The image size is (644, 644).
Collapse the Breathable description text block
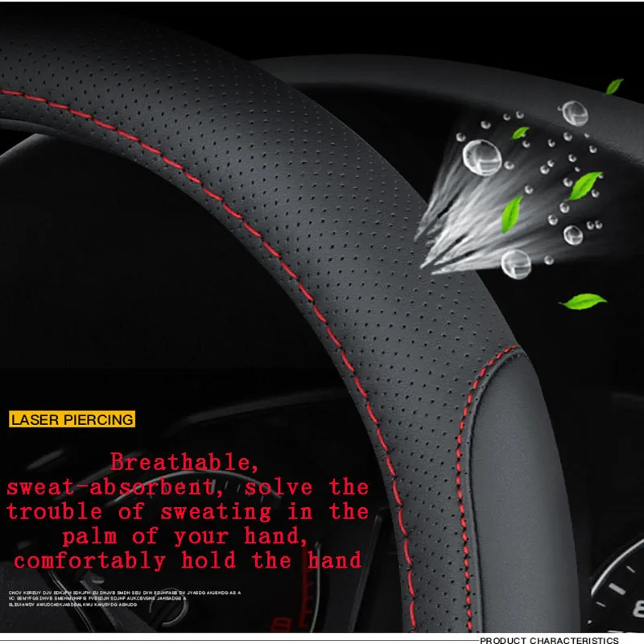[x=184, y=507]
